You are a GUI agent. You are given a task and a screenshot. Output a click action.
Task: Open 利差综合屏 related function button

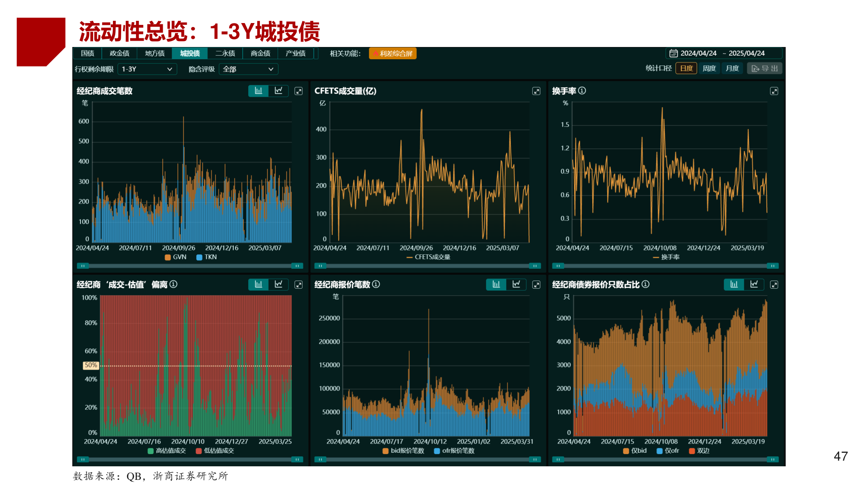click(392, 53)
